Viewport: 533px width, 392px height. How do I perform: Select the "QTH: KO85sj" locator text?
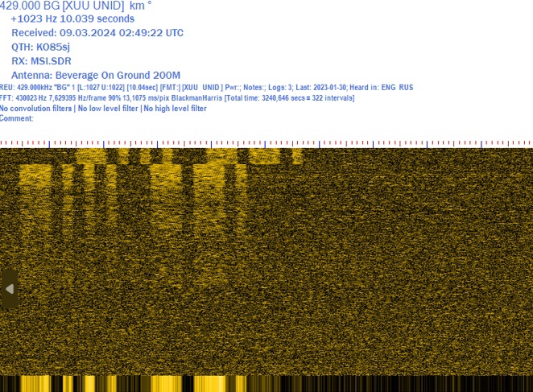(40, 47)
